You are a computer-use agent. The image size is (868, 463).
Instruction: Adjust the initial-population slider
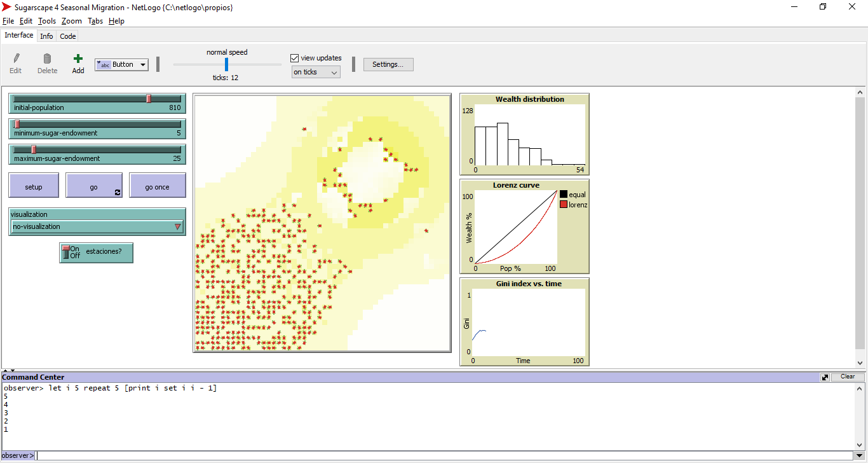[149, 99]
